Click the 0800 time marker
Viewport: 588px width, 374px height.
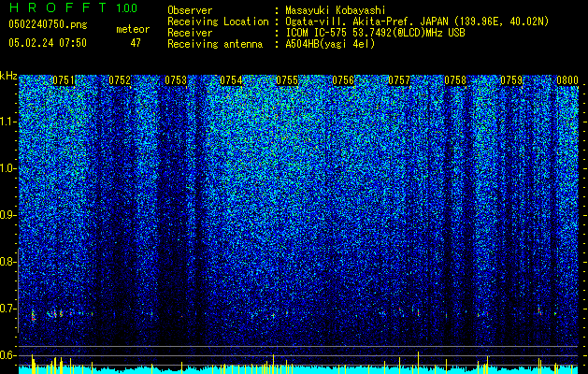[567, 80]
